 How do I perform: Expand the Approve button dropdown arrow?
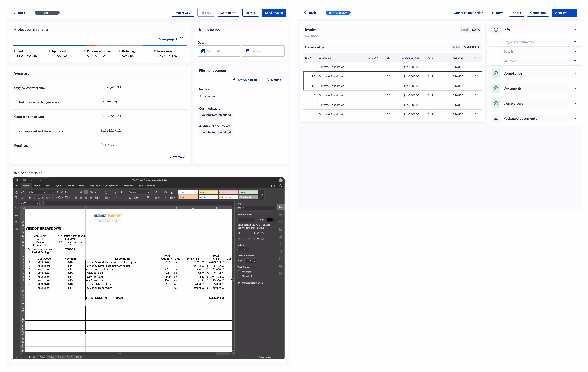(x=572, y=13)
